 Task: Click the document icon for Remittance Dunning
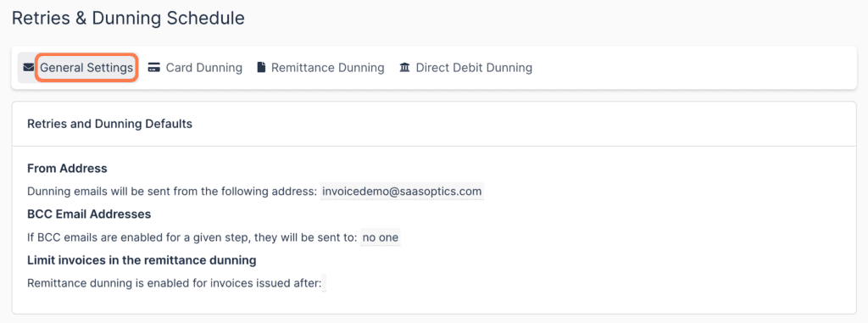(x=261, y=68)
